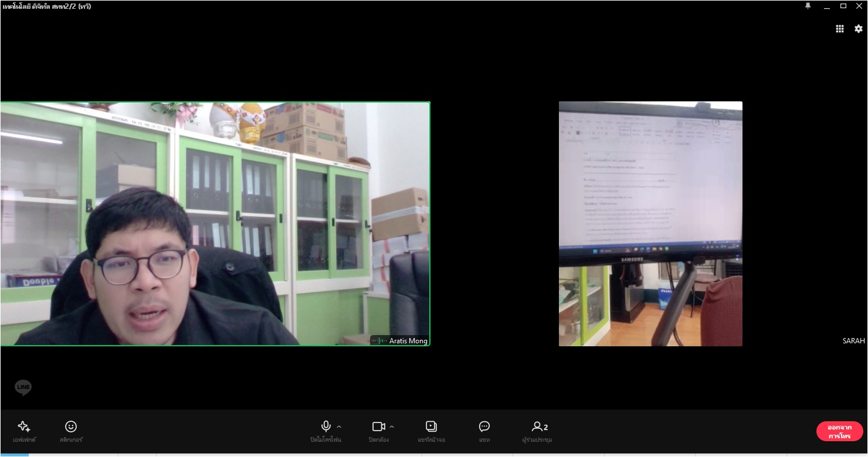Image resolution: width=868 pixels, height=457 pixels.
Task: Close the call window
Action: click(x=860, y=6)
